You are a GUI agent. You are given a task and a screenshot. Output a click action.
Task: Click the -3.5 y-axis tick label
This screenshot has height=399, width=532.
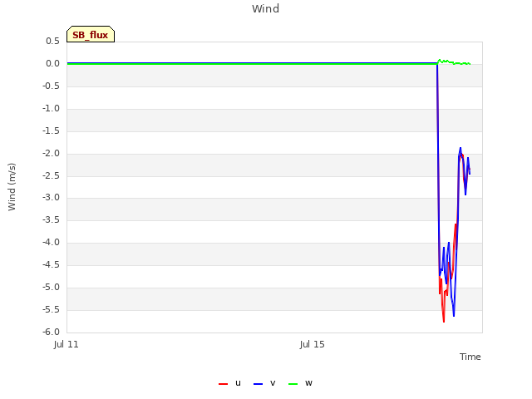tap(51, 219)
